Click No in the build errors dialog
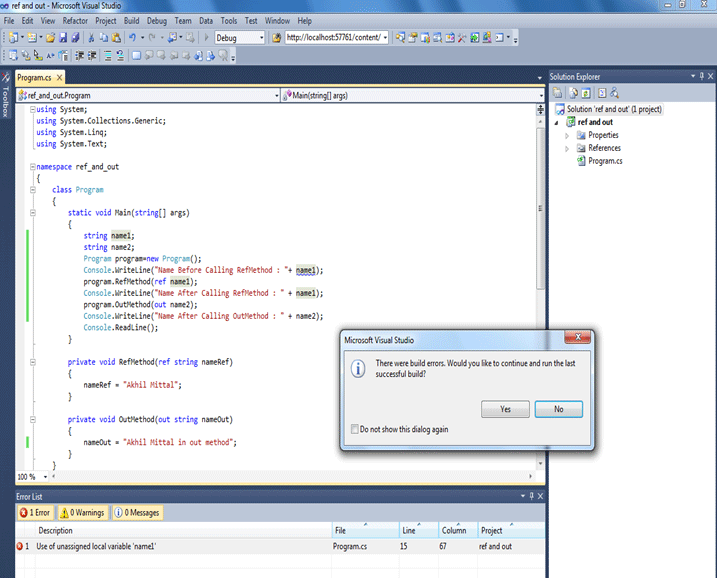This screenshot has height=578, width=717. coord(558,409)
